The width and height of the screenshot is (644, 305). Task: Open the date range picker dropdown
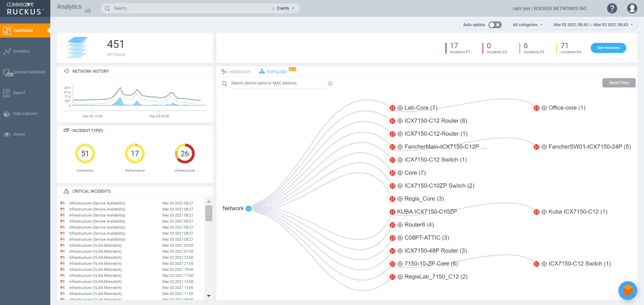[593, 25]
